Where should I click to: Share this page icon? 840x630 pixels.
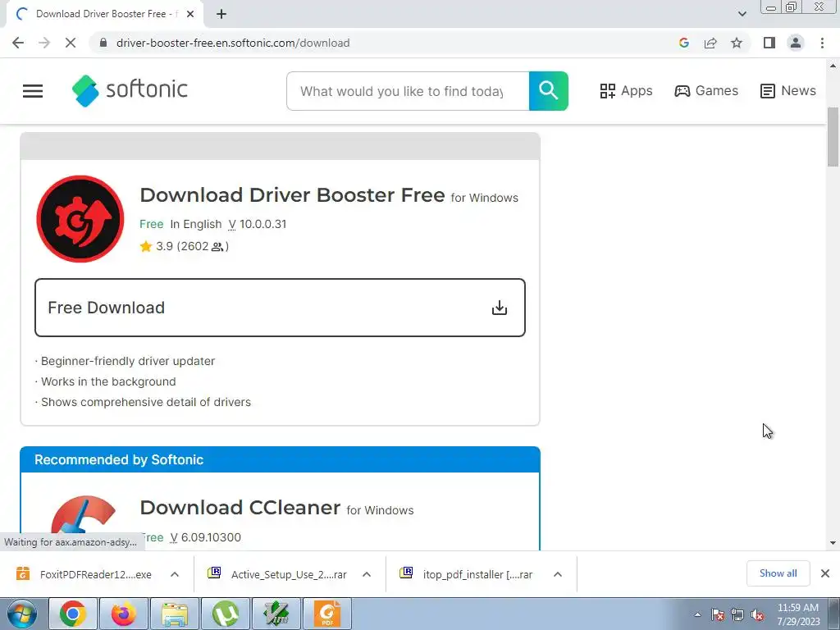[x=710, y=43]
